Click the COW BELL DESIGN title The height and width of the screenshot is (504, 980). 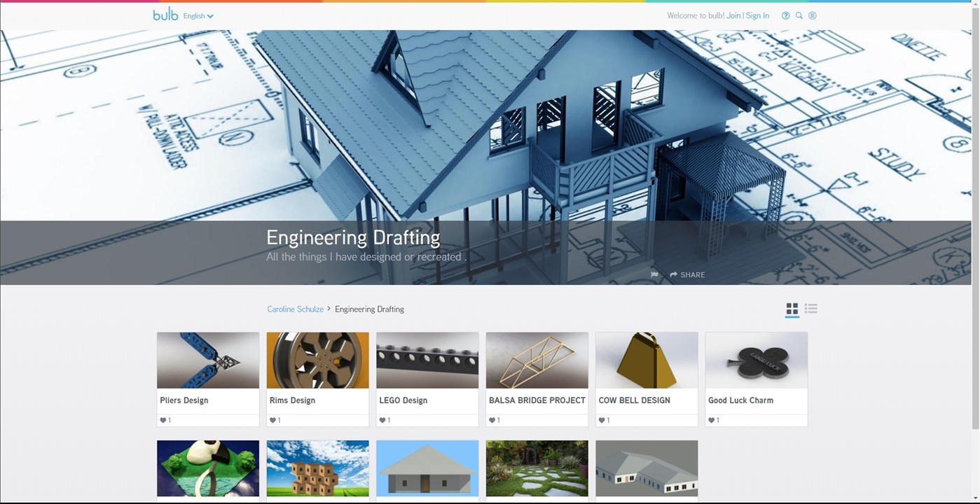tap(635, 400)
